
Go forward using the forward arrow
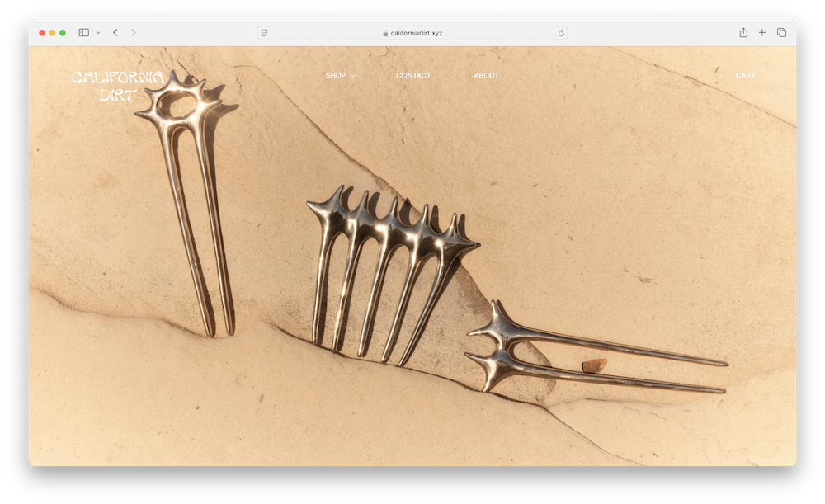coord(133,33)
